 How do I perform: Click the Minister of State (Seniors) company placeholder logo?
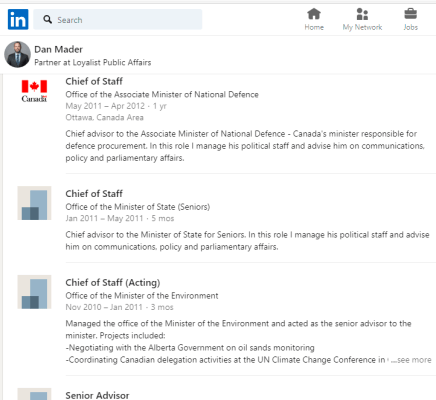click(34, 203)
